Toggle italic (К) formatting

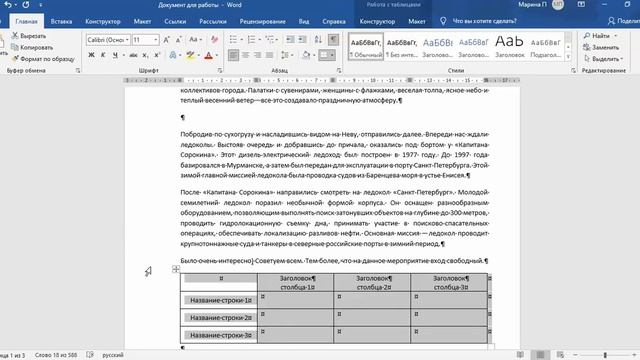(x=103, y=55)
